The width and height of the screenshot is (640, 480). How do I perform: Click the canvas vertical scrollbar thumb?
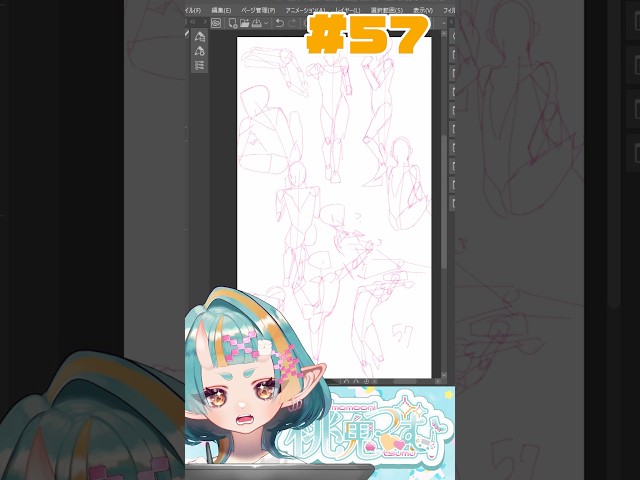[x=444, y=201]
